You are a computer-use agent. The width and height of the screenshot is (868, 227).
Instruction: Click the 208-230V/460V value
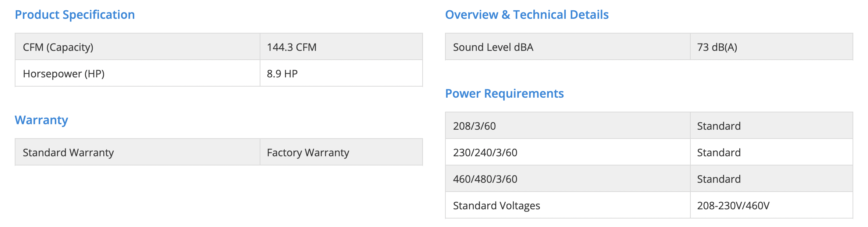(x=733, y=206)
